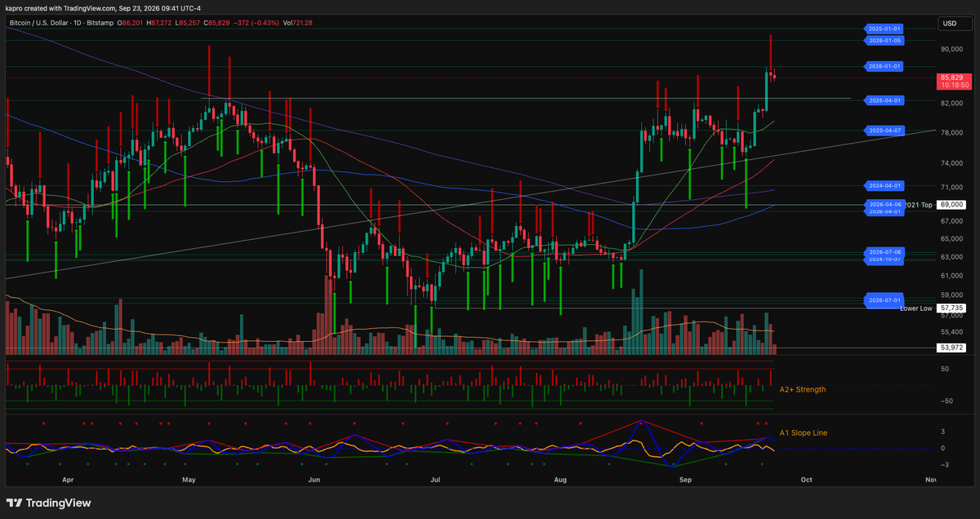Select the 2026-01-01 line label
Screen dimensions: 980x519
(884, 66)
